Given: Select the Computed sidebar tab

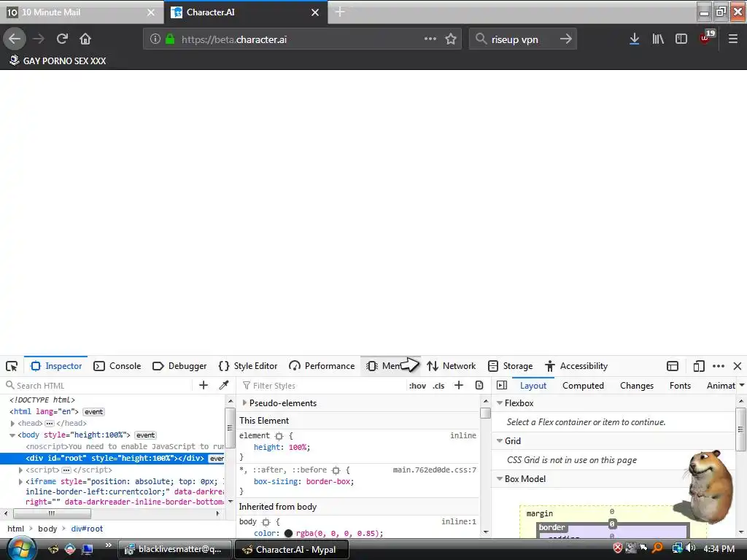Looking at the screenshot, I should click(583, 385).
